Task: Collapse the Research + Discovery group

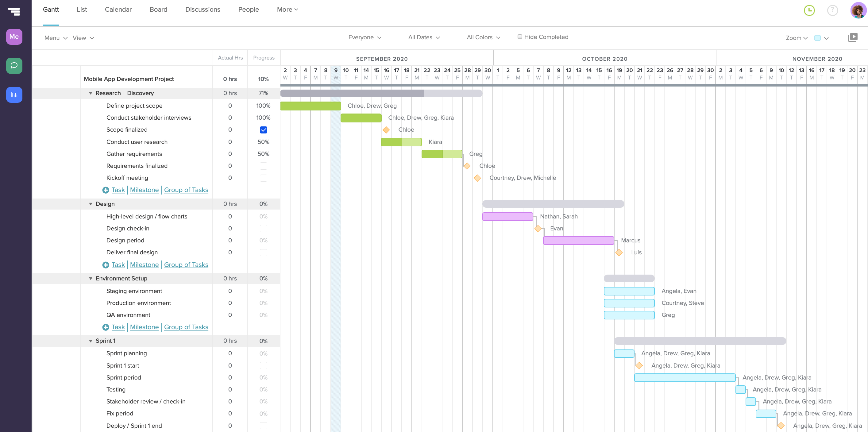Action: [x=90, y=93]
